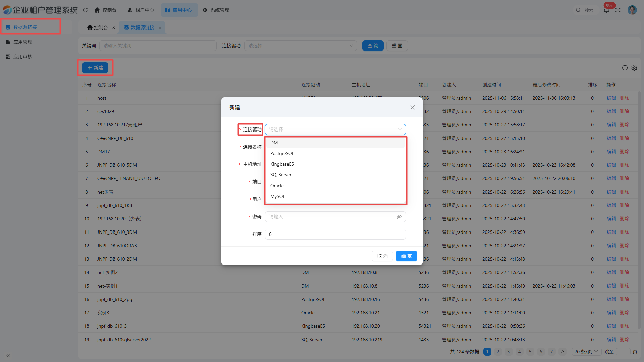Click the 排序 input field in dialog
644x362 pixels.
(335, 234)
